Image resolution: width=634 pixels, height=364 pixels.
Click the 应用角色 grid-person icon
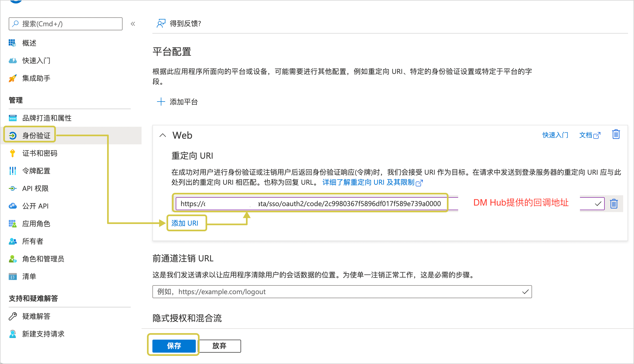[12, 224]
